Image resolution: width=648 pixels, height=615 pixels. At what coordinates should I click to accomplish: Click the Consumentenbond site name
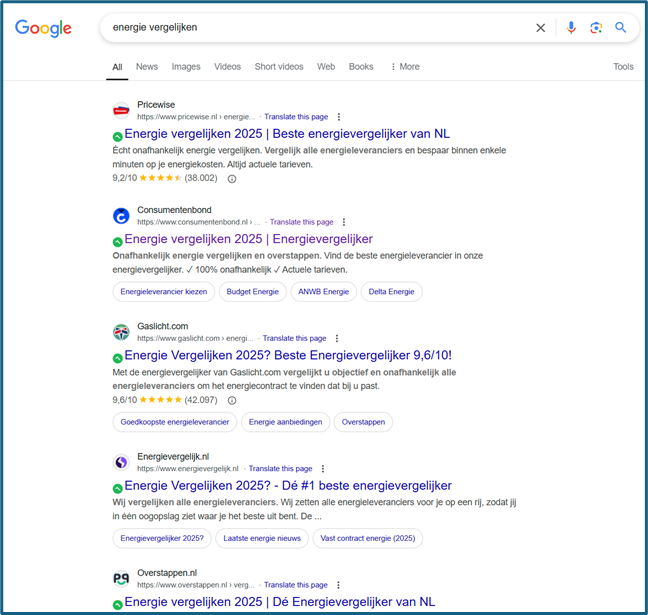pos(174,210)
